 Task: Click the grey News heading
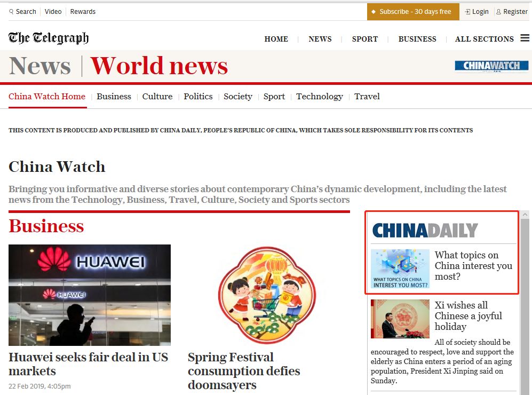[x=39, y=66]
